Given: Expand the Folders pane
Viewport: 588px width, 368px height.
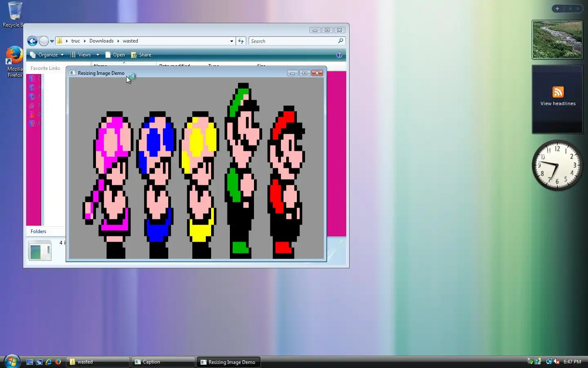Looking at the screenshot, I should [38, 231].
